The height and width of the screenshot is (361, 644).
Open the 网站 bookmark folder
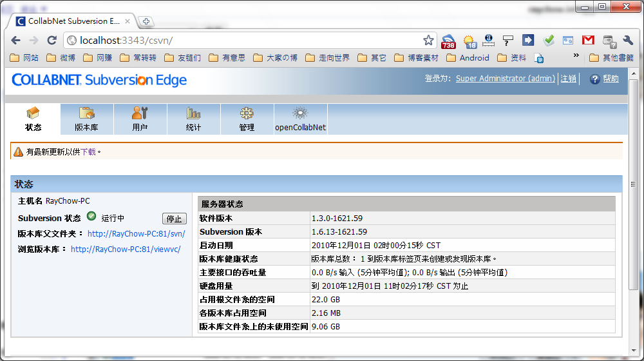pos(24,58)
